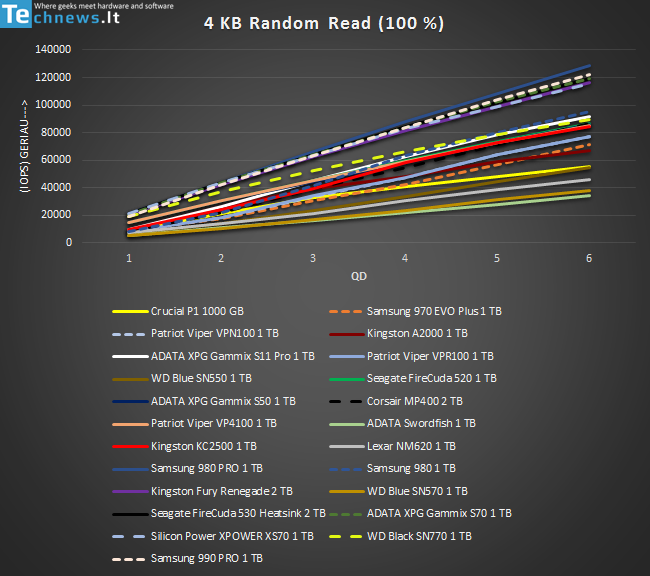Click the 40000 y-axis value
650x576 pixels.
coord(56,187)
